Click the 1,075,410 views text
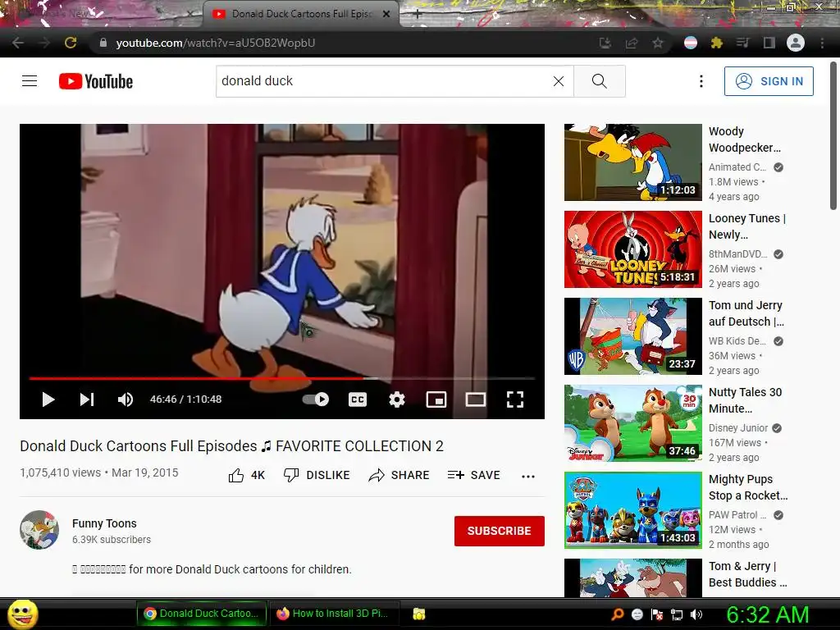The width and height of the screenshot is (840, 630). coord(60,473)
